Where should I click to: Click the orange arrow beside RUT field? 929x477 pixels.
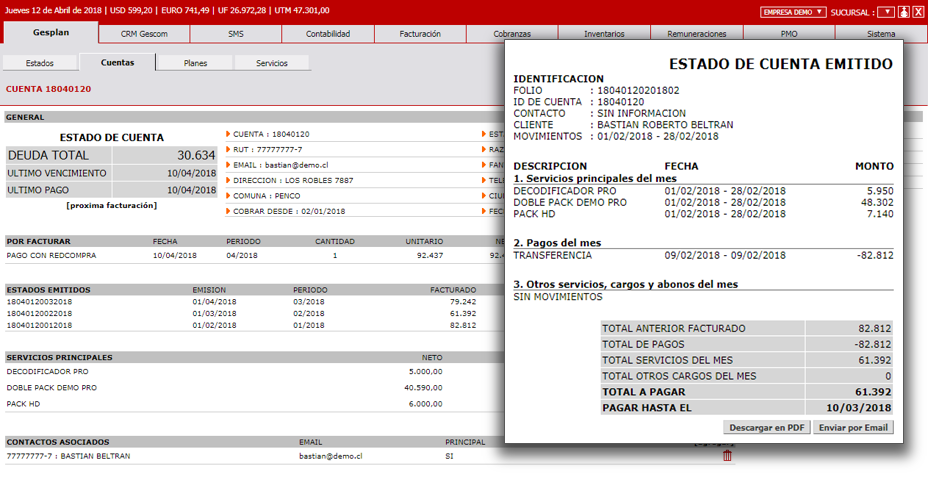pos(228,150)
